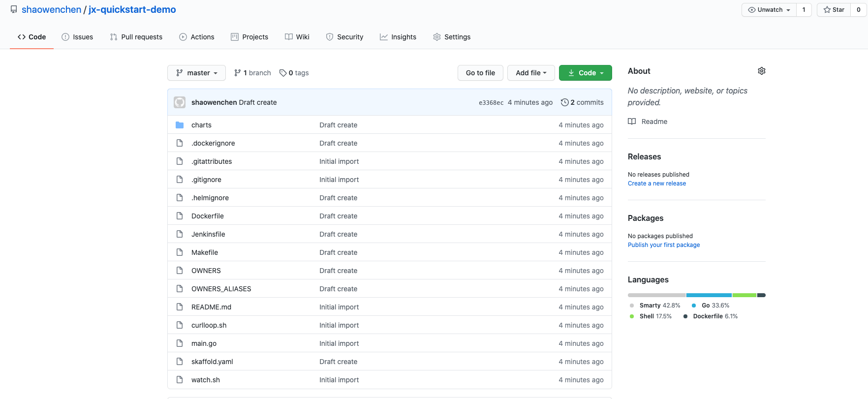
Task: Click the '1 branch' link
Action: (252, 73)
